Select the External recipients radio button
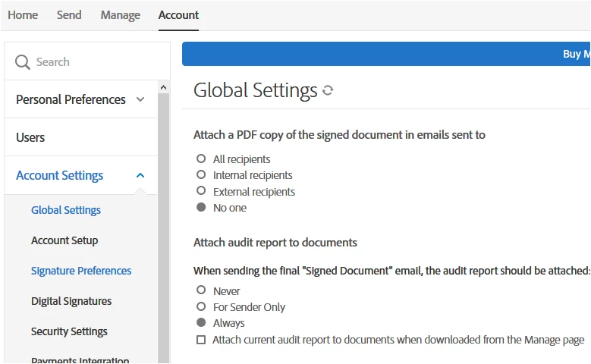The width and height of the screenshot is (591, 364). 201,191
